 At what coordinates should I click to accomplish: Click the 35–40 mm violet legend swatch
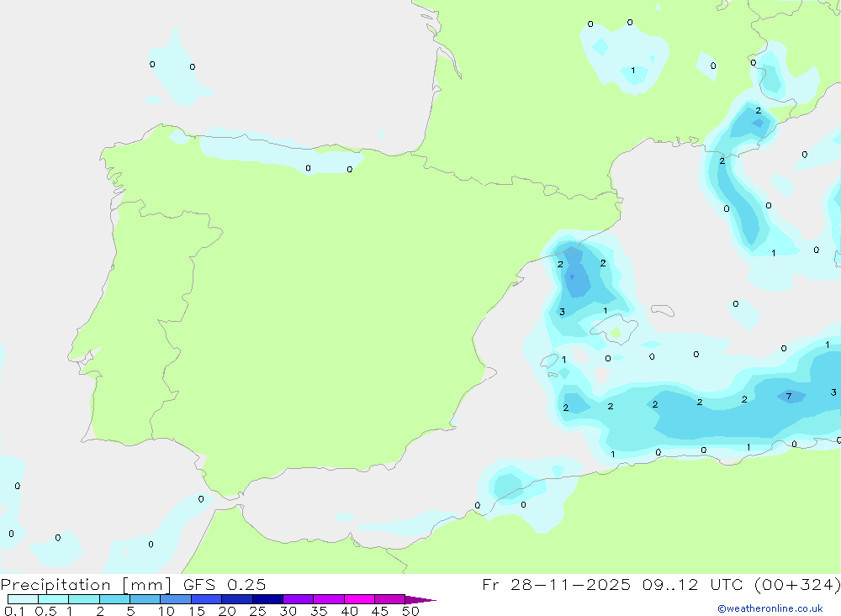(329, 599)
